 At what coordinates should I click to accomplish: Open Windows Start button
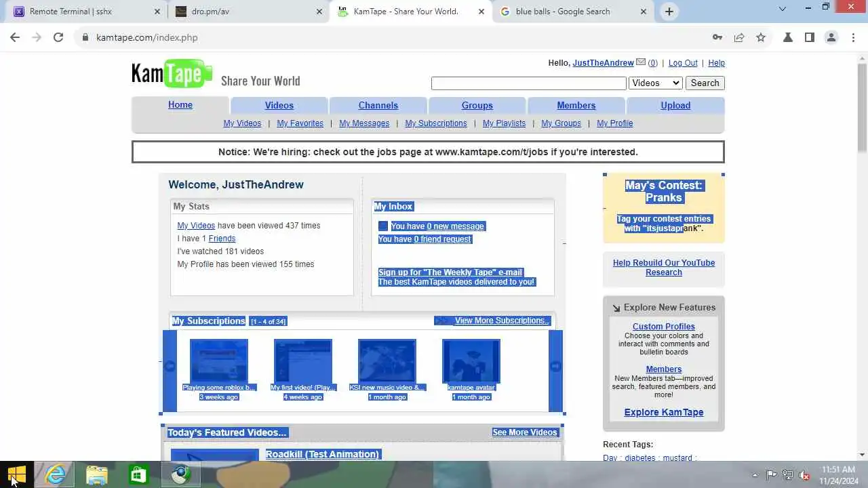point(17,474)
